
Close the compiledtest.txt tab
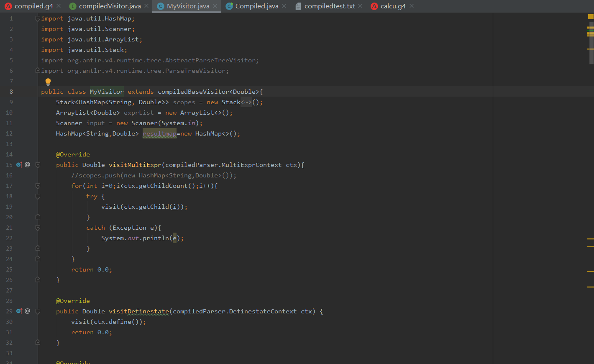point(360,6)
